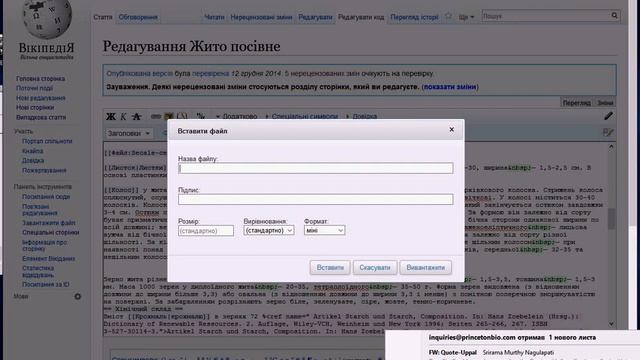This screenshot has width=640, height=360.
Task: Open the Редагувати tab
Action: tap(315, 17)
